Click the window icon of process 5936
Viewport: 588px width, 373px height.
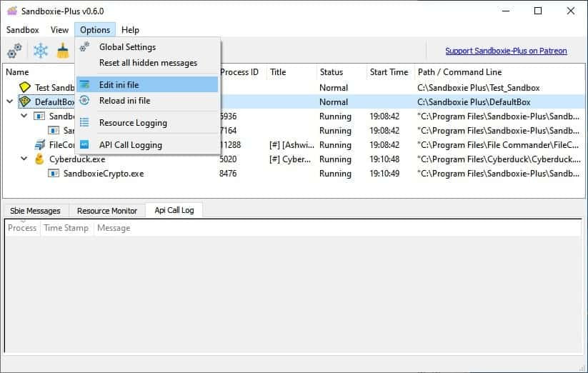(39, 116)
